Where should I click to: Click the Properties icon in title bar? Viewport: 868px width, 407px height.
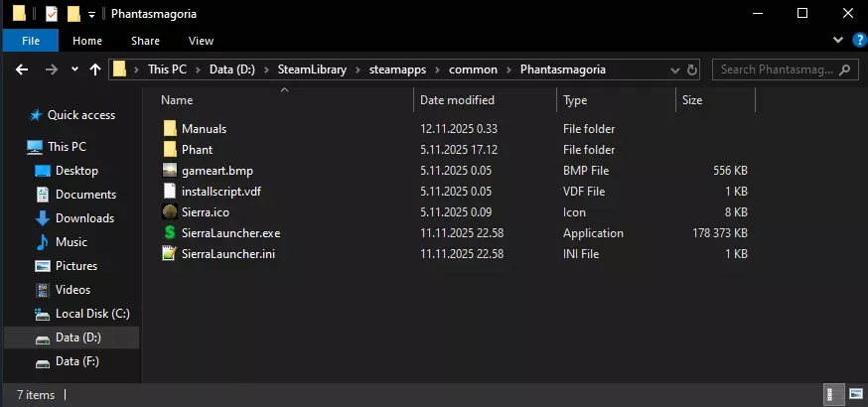(x=52, y=14)
